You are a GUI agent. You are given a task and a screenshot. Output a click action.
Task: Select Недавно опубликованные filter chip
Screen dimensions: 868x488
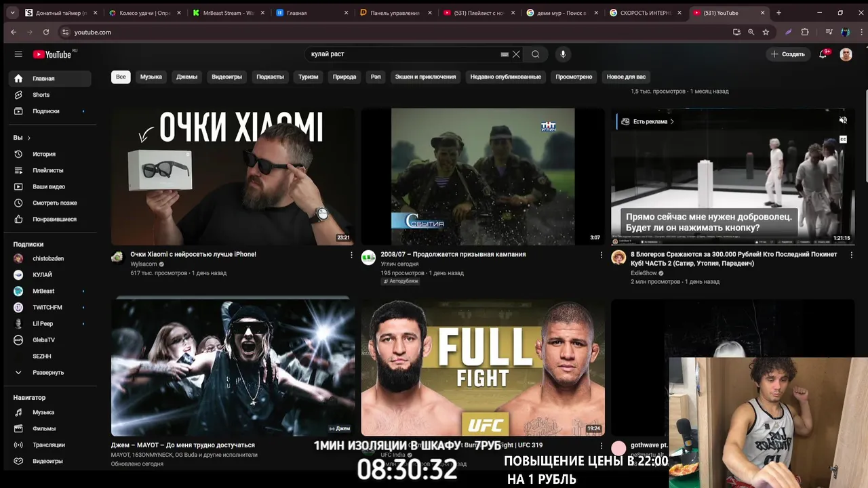click(x=506, y=77)
